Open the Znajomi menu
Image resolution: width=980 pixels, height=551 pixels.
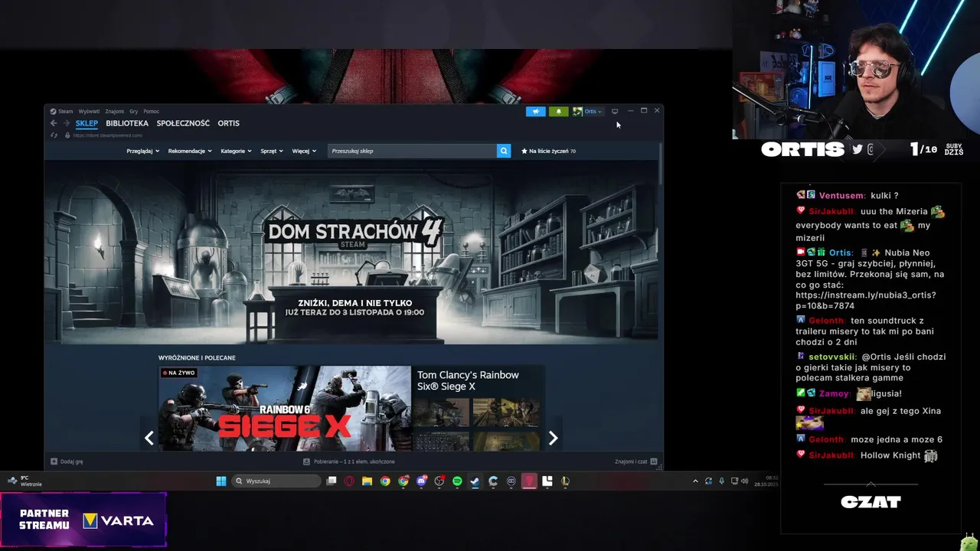115,111
